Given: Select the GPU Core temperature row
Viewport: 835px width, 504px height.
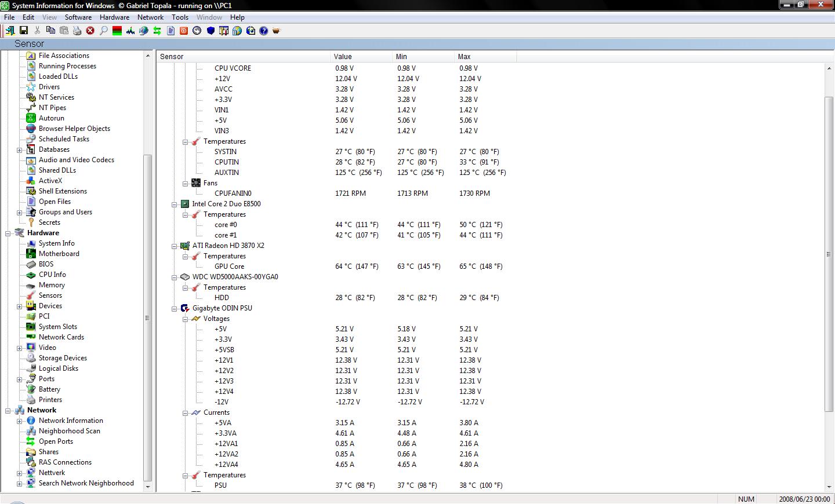Looking at the screenshot, I should point(229,266).
